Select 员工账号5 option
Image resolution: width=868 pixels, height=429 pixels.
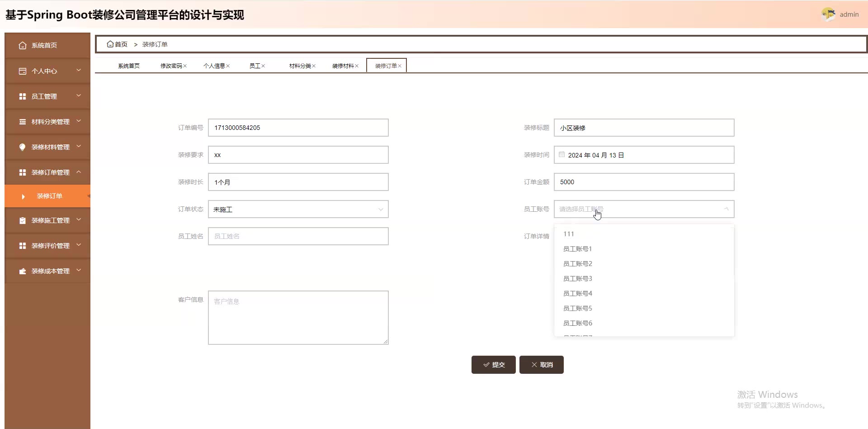644,309
